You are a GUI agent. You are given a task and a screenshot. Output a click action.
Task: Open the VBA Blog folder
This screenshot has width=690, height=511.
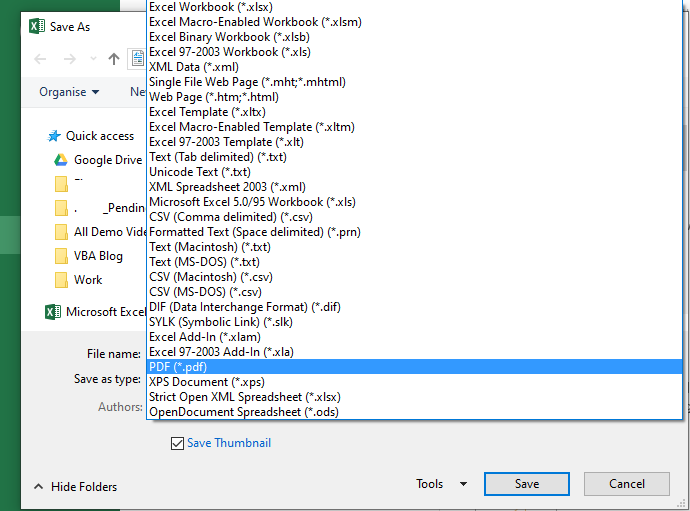pos(98,256)
